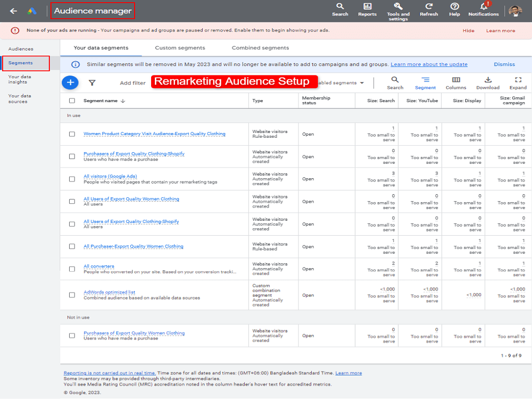Click the Type column header
The height and width of the screenshot is (399, 532).
click(257, 101)
